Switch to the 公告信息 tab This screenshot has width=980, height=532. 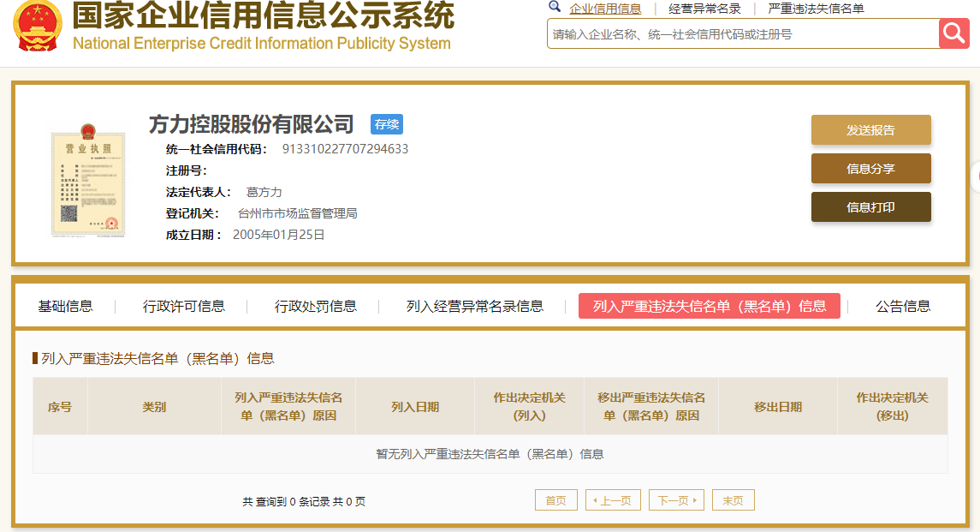coord(903,306)
